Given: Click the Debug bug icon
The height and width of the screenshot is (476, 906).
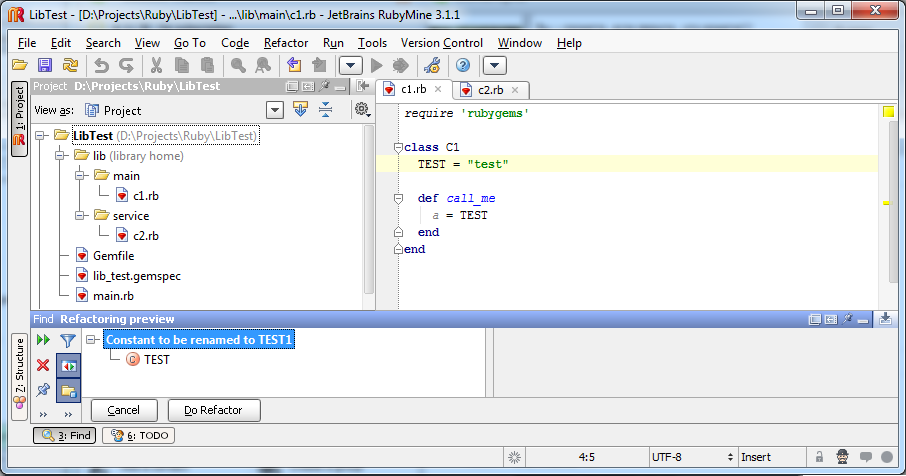Looking at the screenshot, I should pyautogui.click(x=400, y=65).
